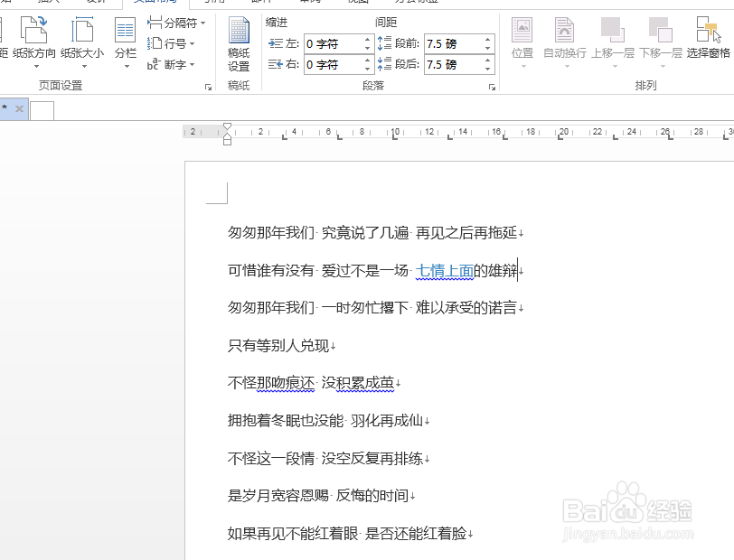
Task: Click the line 不怪这一段情 没空反复再排练
Action: (x=325, y=458)
